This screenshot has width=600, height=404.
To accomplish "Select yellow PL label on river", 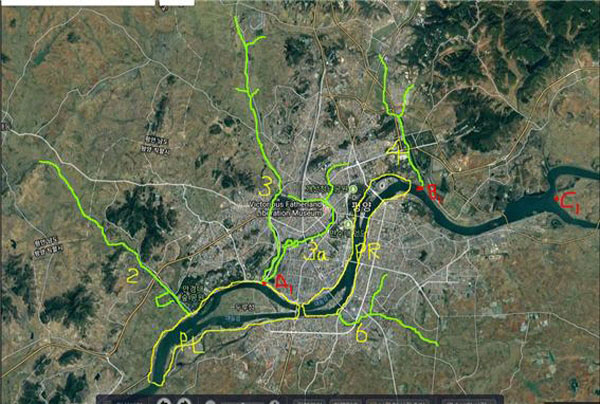I will (191, 343).
